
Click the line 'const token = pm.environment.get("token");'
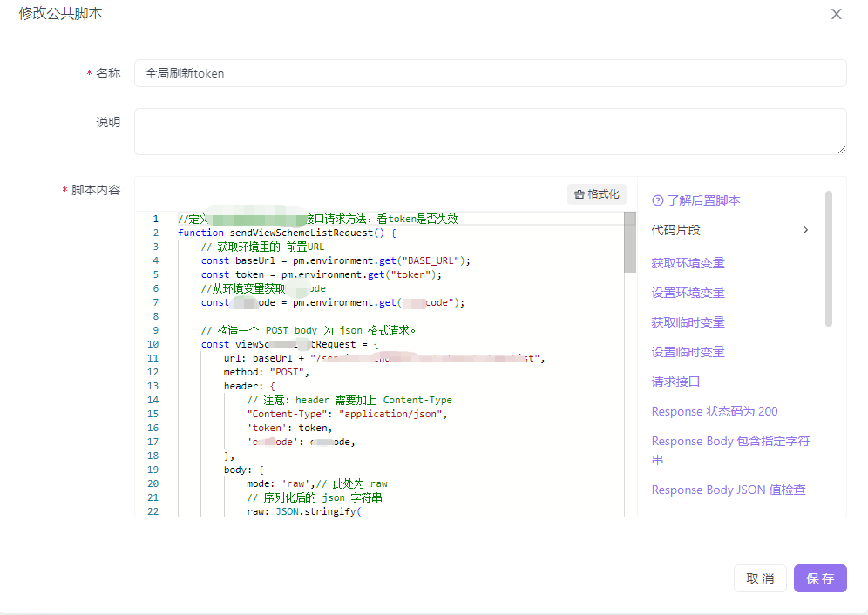[x=322, y=274]
